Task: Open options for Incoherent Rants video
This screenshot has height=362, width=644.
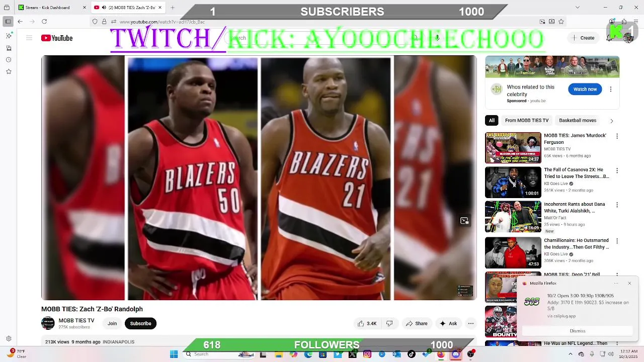Action: pos(617,205)
